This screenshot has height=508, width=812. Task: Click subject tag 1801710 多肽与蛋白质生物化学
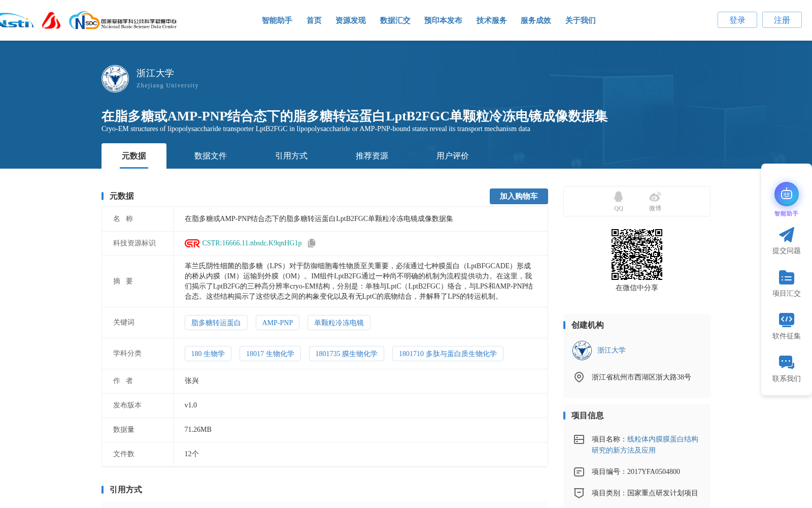tap(448, 354)
